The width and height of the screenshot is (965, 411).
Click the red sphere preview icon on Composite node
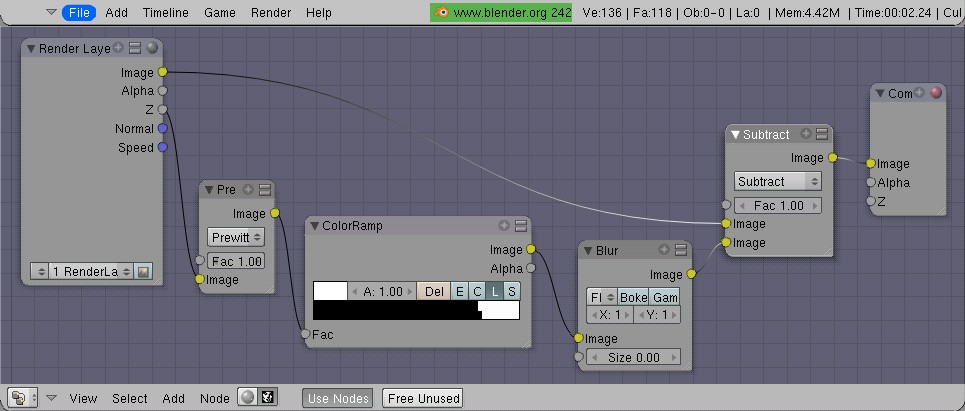click(936, 93)
